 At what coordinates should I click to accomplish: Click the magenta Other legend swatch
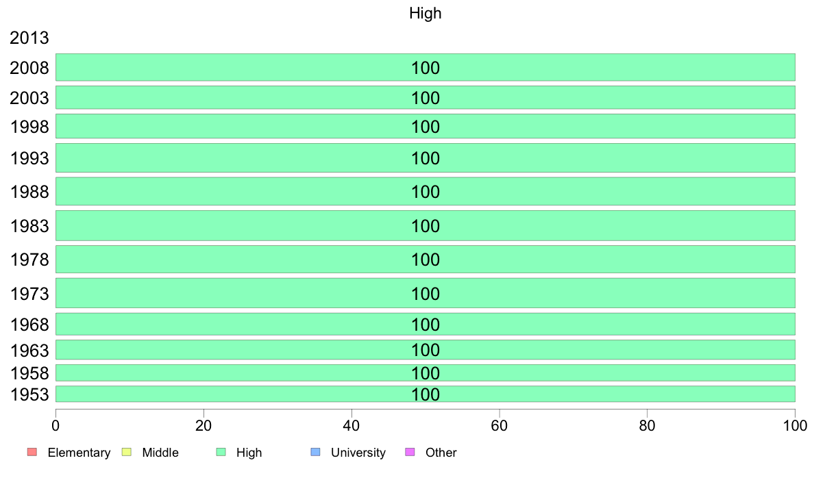(410, 452)
